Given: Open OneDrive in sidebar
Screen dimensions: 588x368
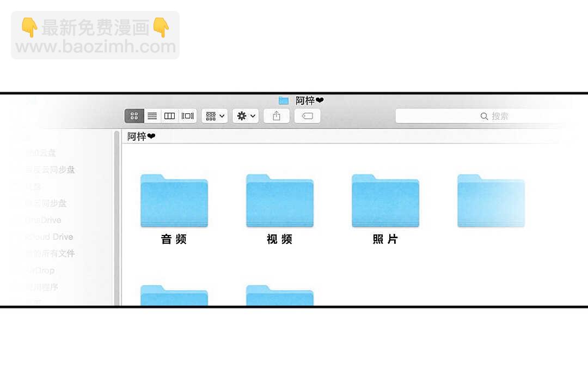Looking at the screenshot, I should (x=43, y=220).
